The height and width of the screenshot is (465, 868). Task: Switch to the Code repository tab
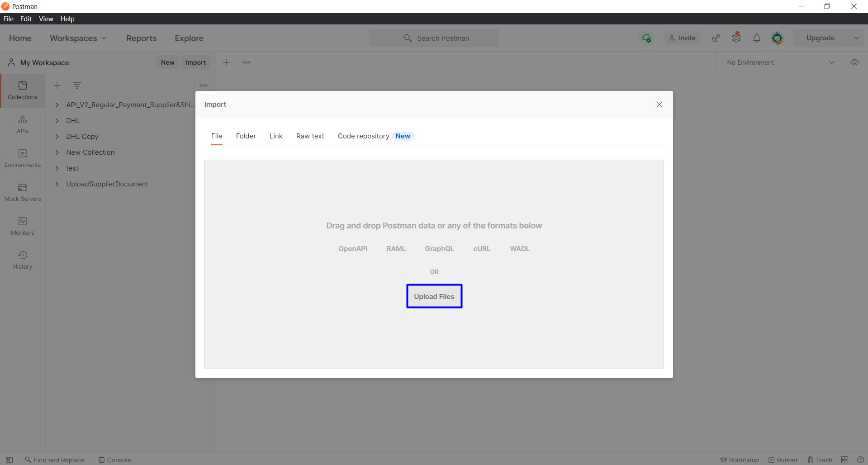(375, 136)
